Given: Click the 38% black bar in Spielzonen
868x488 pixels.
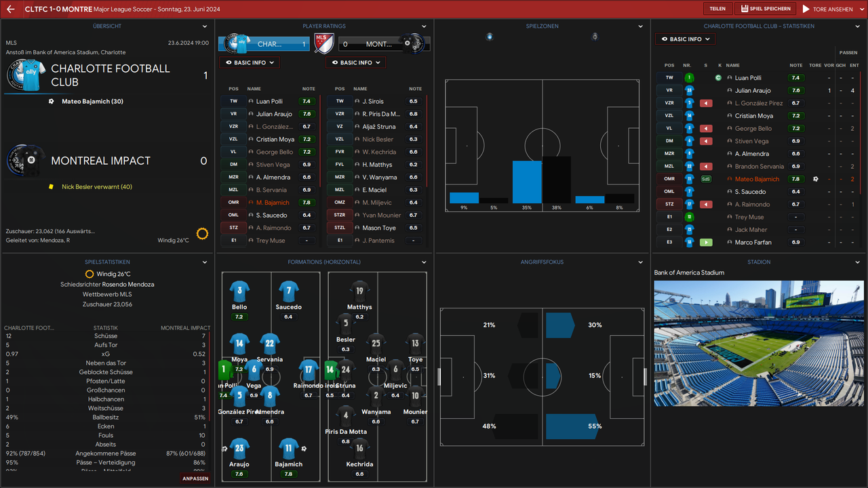Looking at the screenshot, I should coord(557,180).
